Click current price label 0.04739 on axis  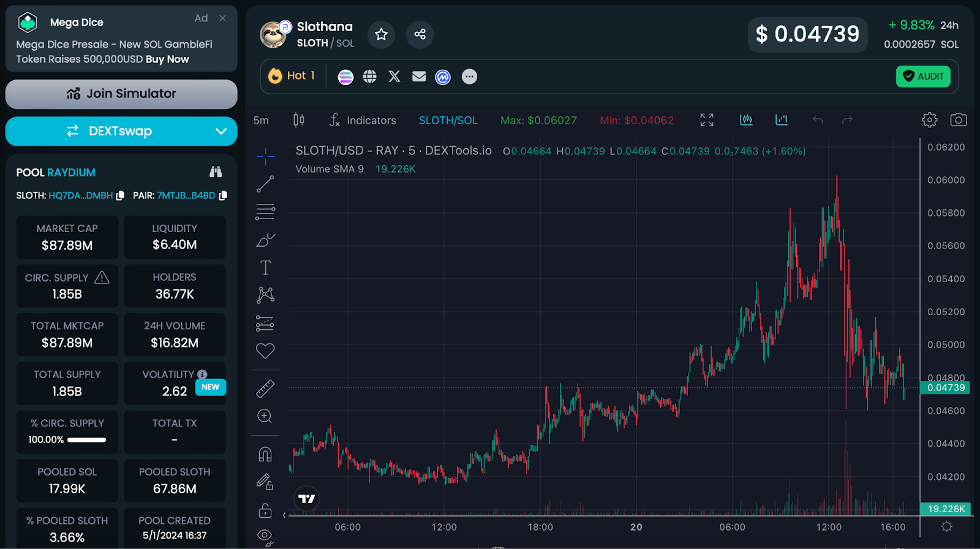coord(946,387)
